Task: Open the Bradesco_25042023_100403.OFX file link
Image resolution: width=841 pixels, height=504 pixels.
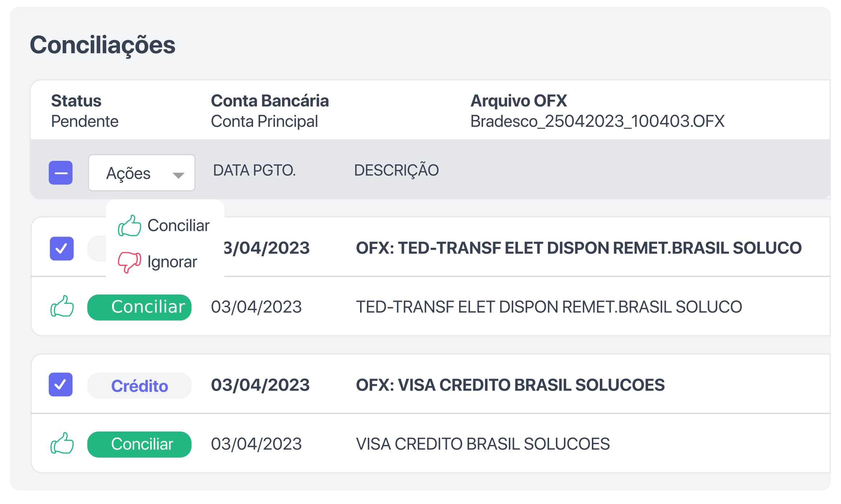Action: [596, 122]
